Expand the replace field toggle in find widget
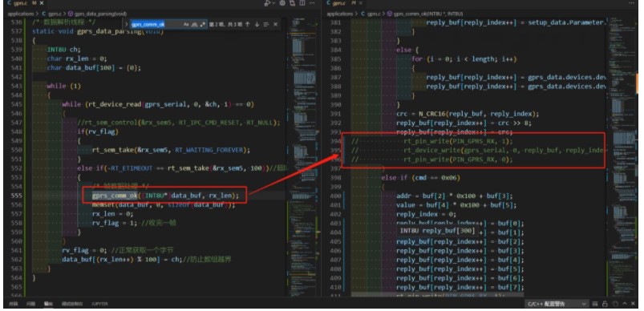The width and height of the screenshot is (644, 311). coord(127,24)
